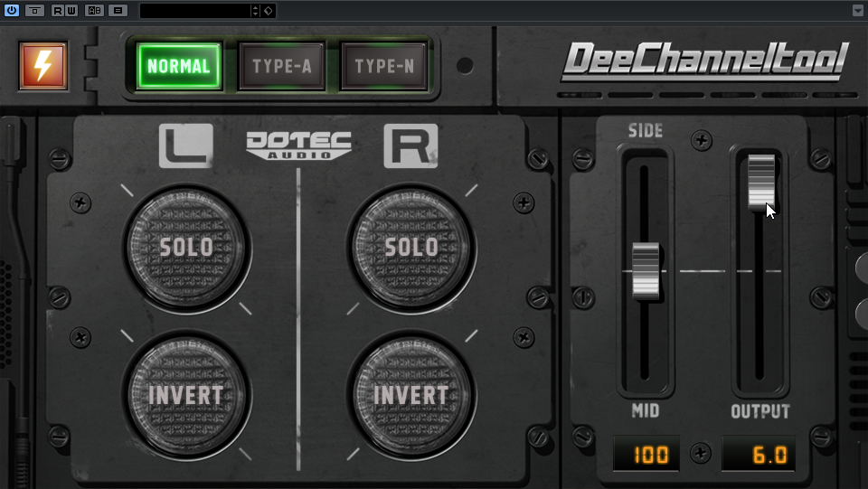Click the L channel label icon
Screen dimensions: 868x489
[x=186, y=146]
